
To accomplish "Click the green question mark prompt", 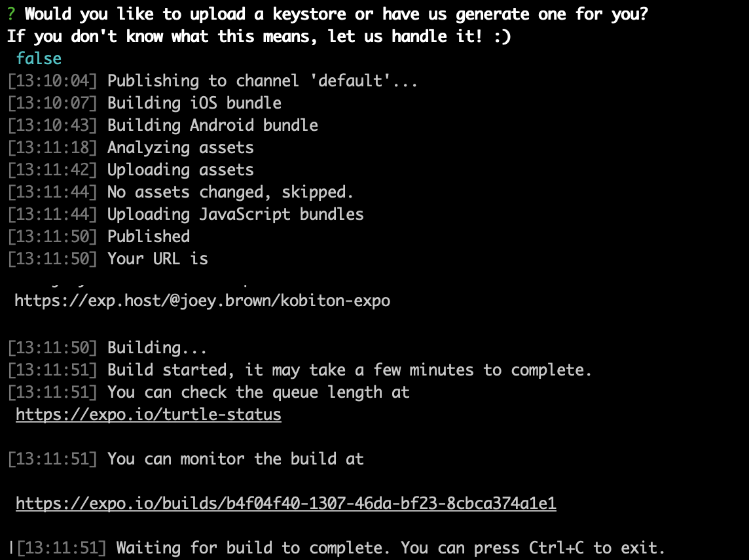I will pos(11,14).
